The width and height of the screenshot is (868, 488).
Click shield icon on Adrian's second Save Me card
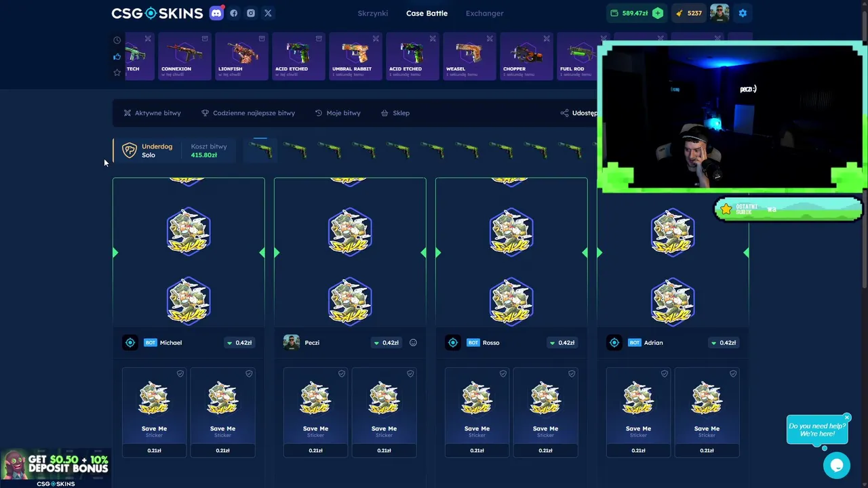click(x=733, y=373)
